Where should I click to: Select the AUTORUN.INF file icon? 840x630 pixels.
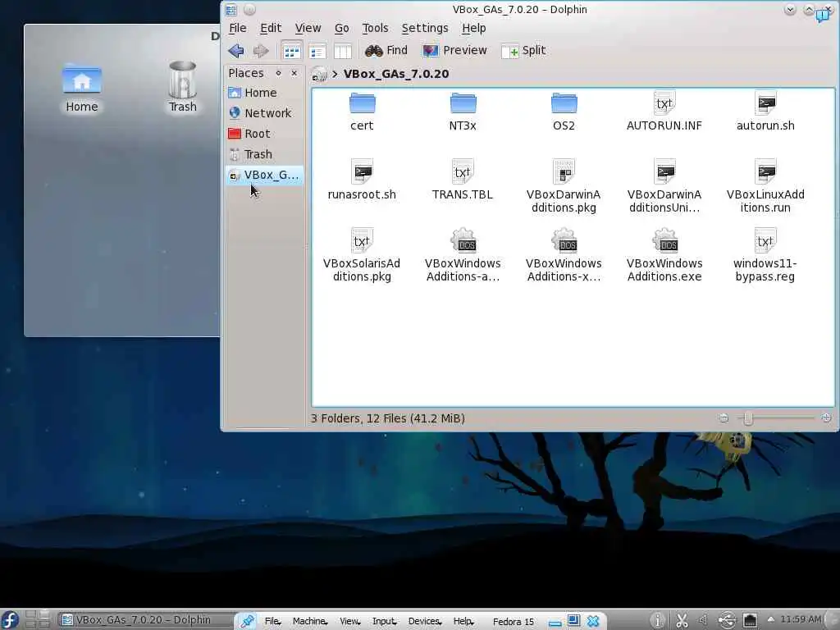664,103
